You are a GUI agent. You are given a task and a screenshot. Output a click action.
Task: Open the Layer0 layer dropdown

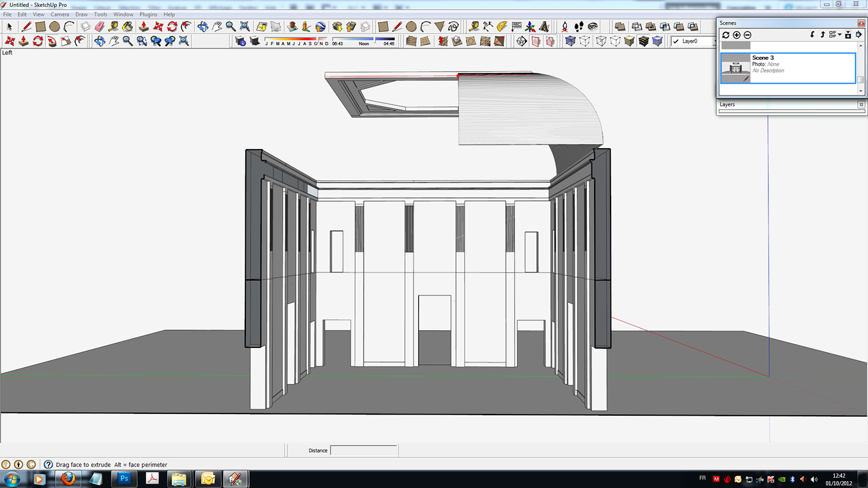coord(693,41)
